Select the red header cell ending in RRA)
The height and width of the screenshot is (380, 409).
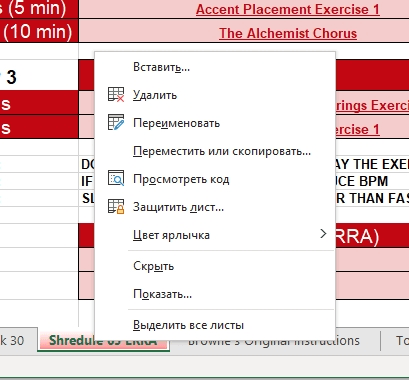pyautogui.click(x=372, y=236)
